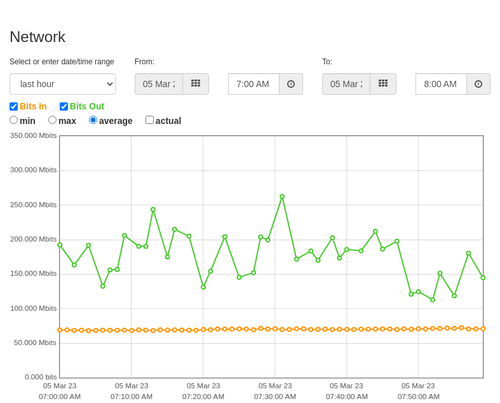This screenshot has width=500, height=403.
Task: Click the 150.000 Mbits axis label
Action: point(33,273)
